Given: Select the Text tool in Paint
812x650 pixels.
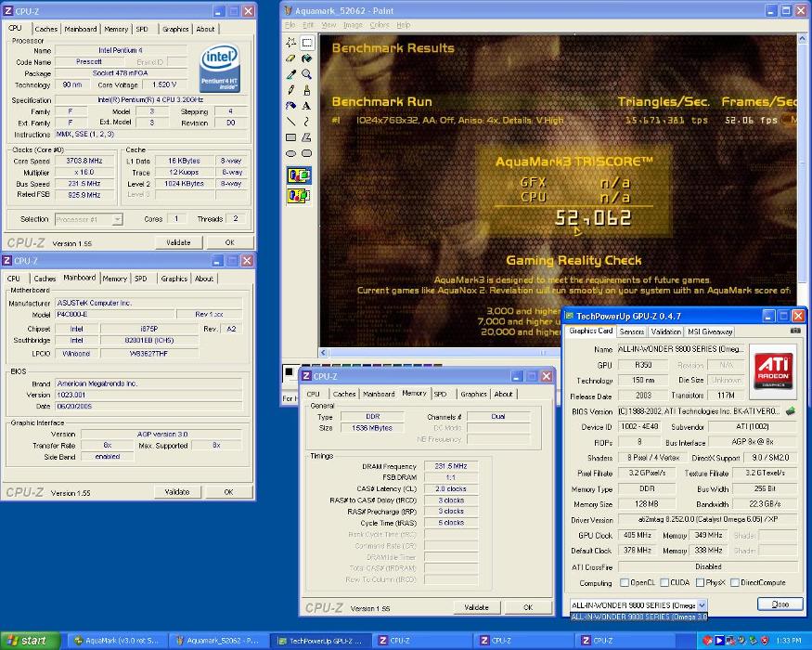Looking at the screenshot, I should click(307, 106).
